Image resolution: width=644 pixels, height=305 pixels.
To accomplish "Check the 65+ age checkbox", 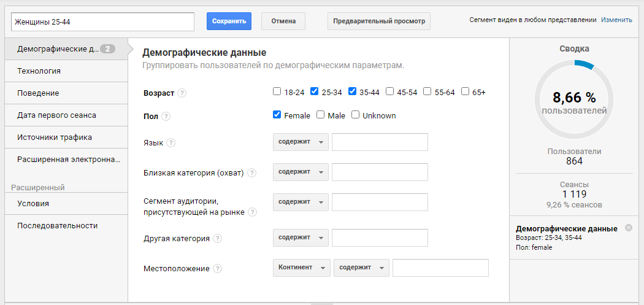I will tap(465, 91).
